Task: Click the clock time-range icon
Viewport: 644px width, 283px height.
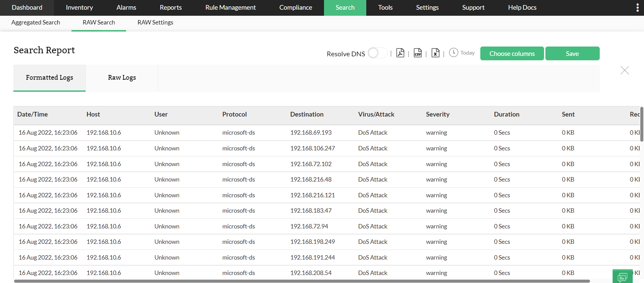Action: coord(453,53)
